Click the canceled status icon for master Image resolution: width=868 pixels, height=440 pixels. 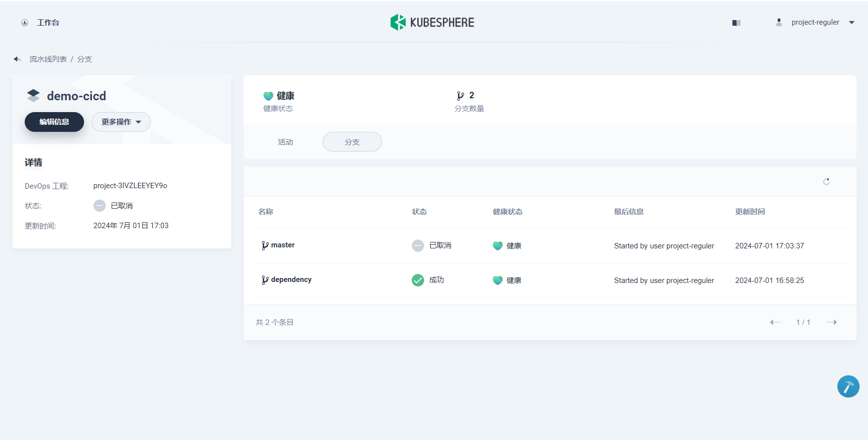click(x=418, y=245)
